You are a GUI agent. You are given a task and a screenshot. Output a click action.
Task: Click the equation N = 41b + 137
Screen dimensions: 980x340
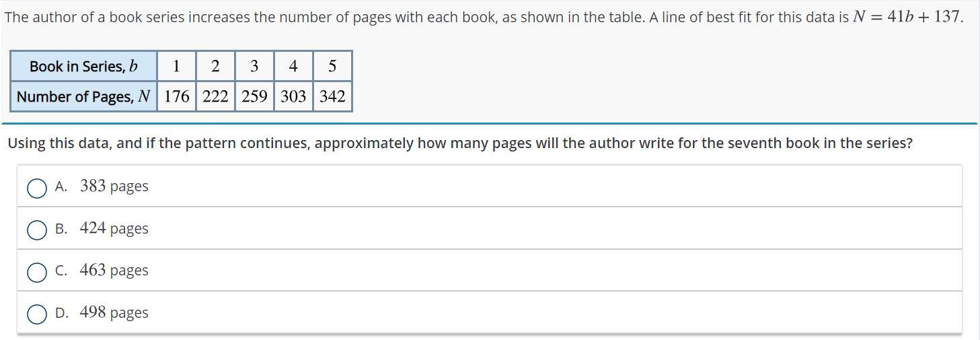click(x=906, y=17)
